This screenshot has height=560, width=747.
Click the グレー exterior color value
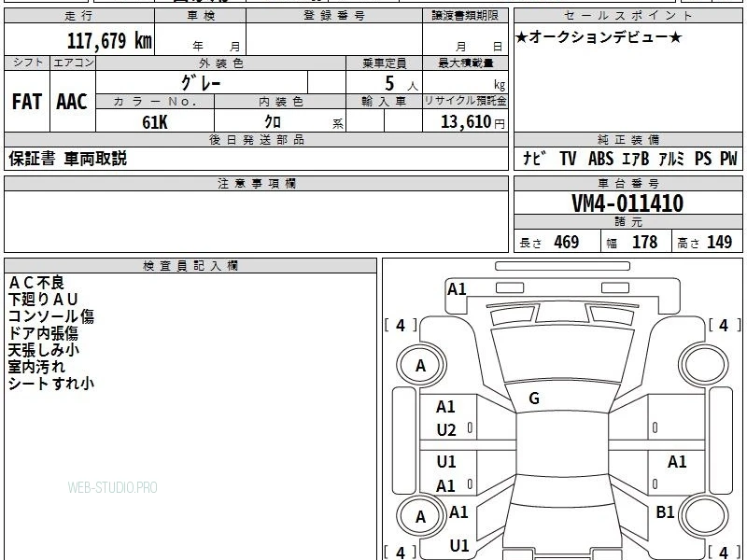coord(201,83)
